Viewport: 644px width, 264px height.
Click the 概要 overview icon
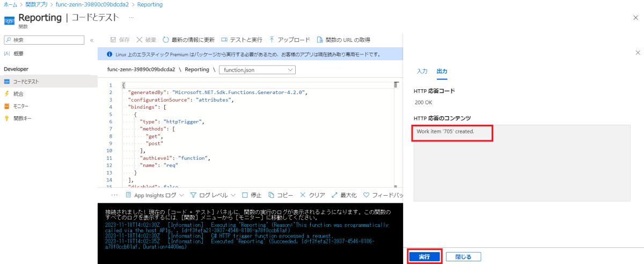(x=7, y=53)
